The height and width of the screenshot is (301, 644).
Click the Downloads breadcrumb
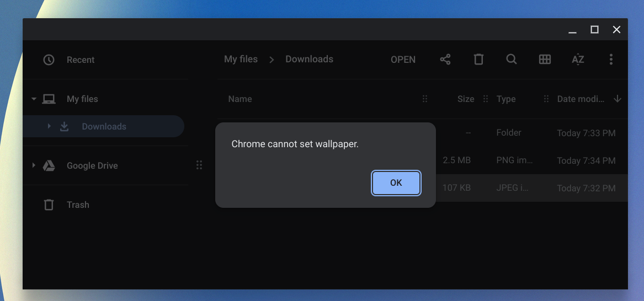(x=309, y=59)
